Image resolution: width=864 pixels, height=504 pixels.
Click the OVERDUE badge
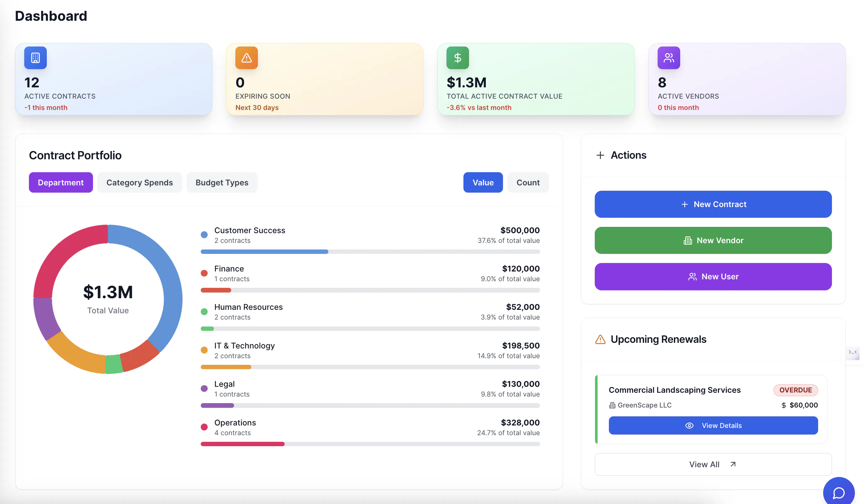(796, 390)
